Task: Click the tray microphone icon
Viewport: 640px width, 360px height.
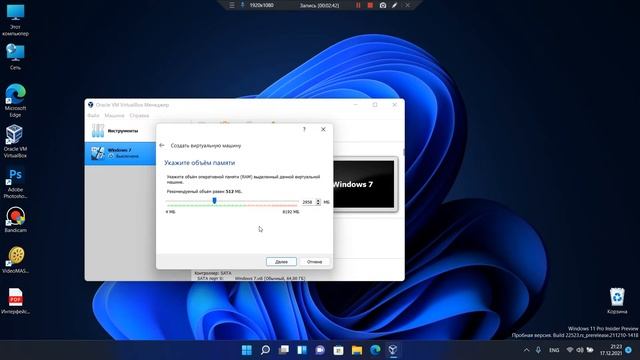Action: click(538, 350)
